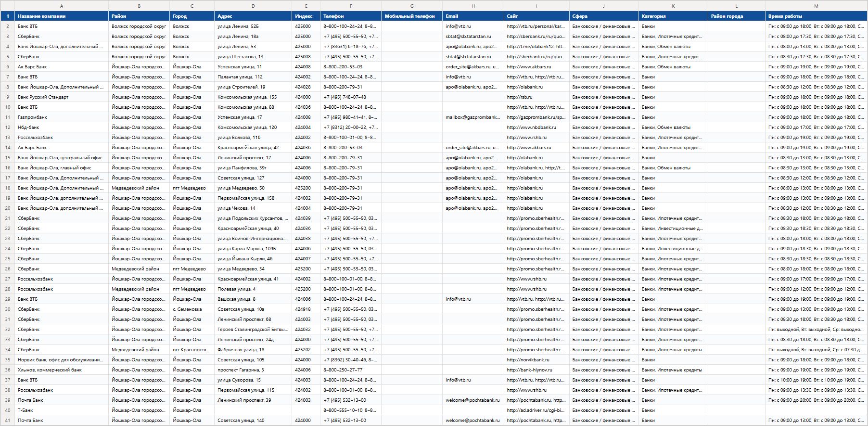Select address "проспект Гагарина, 3"
Screen dimensions: 868x434
(253, 370)
